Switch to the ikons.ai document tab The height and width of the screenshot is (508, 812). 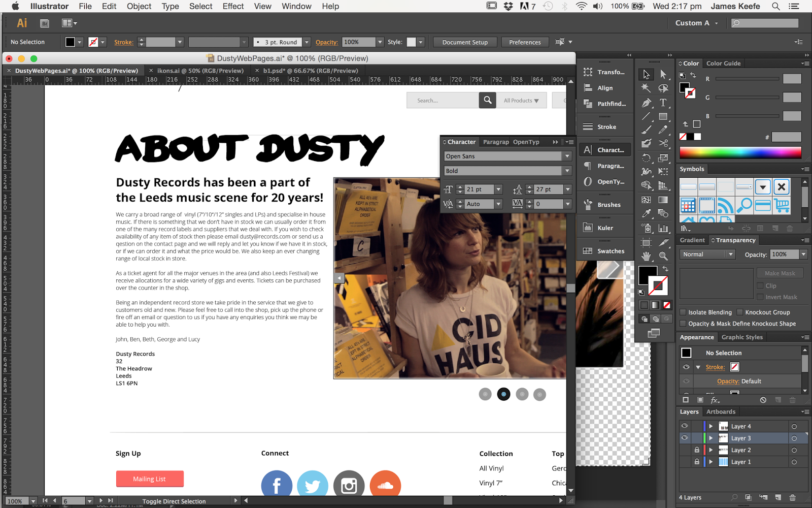[x=200, y=71]
